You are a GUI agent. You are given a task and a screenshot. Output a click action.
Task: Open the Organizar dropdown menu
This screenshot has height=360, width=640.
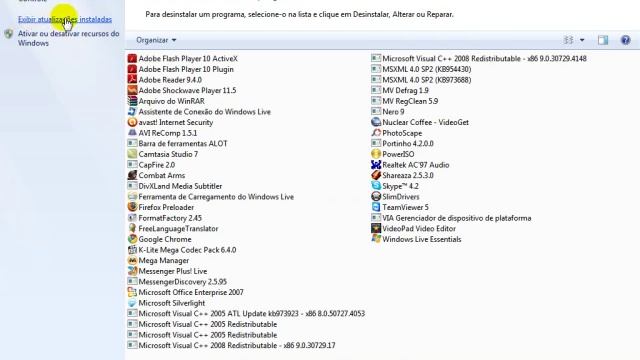tap(156, 40)
